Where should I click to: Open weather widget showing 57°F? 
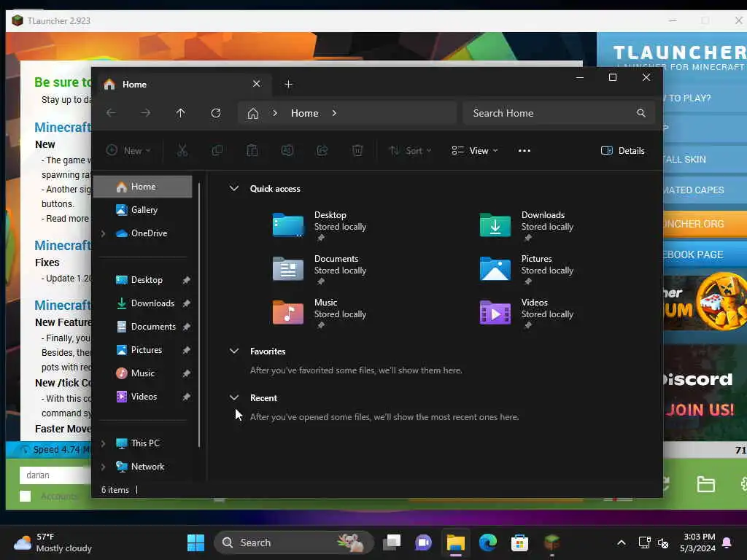pyautogui.click(x=53, y=542)
